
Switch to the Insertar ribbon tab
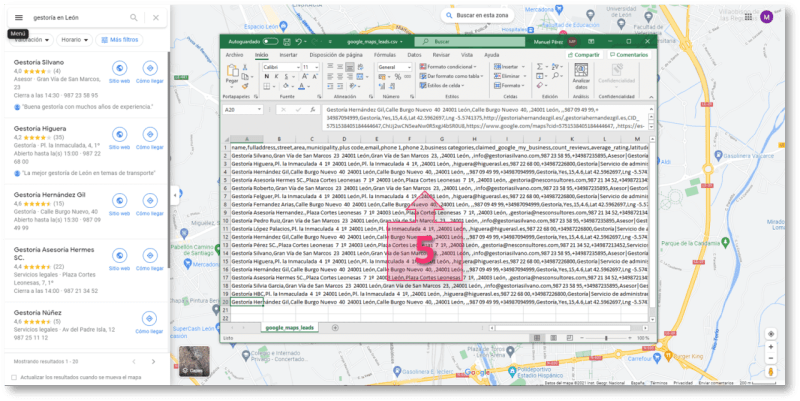[x=288, y=55]
